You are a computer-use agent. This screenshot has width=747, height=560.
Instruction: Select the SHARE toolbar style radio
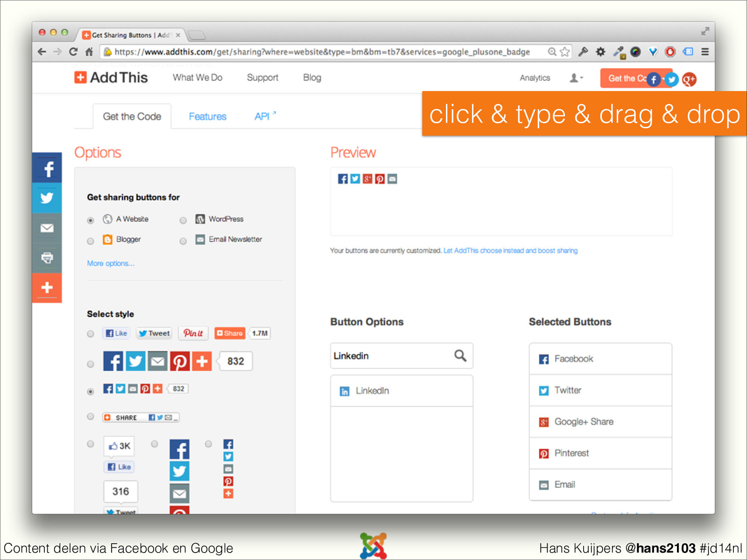coord(91,416)
